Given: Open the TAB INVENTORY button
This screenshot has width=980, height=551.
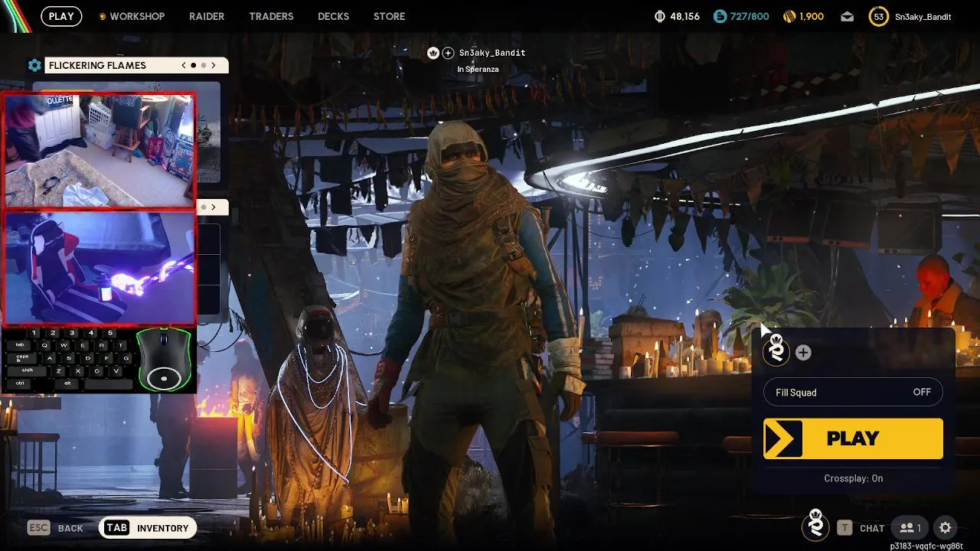Looking at the screenshot, I should pyautogui.click(x=148, y=528).
